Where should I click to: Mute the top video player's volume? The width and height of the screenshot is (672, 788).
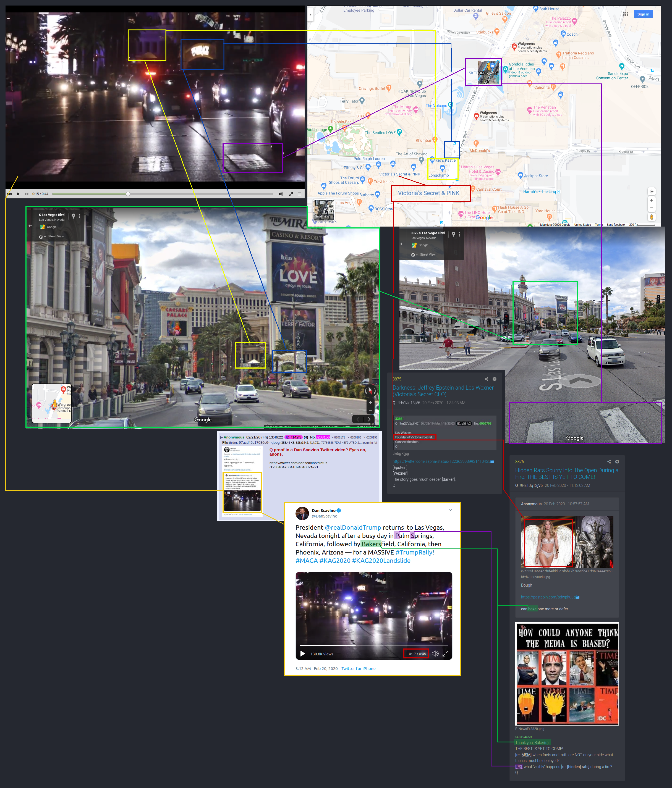[281, 194]
